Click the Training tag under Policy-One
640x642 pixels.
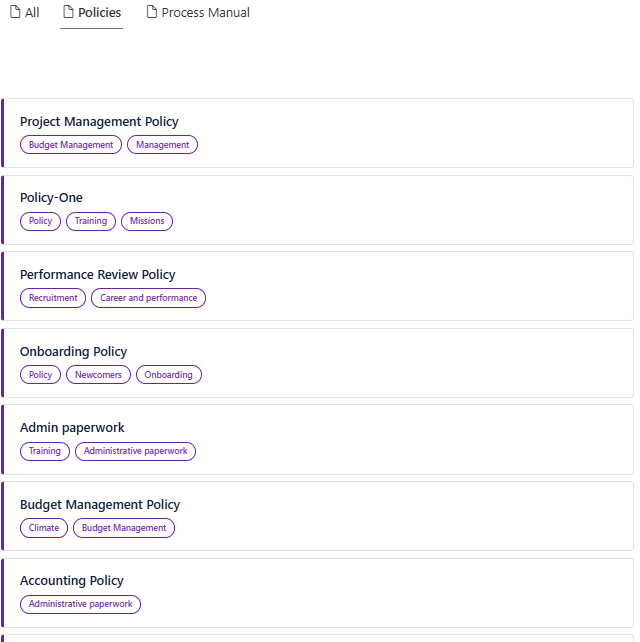(x=91, y=221)
